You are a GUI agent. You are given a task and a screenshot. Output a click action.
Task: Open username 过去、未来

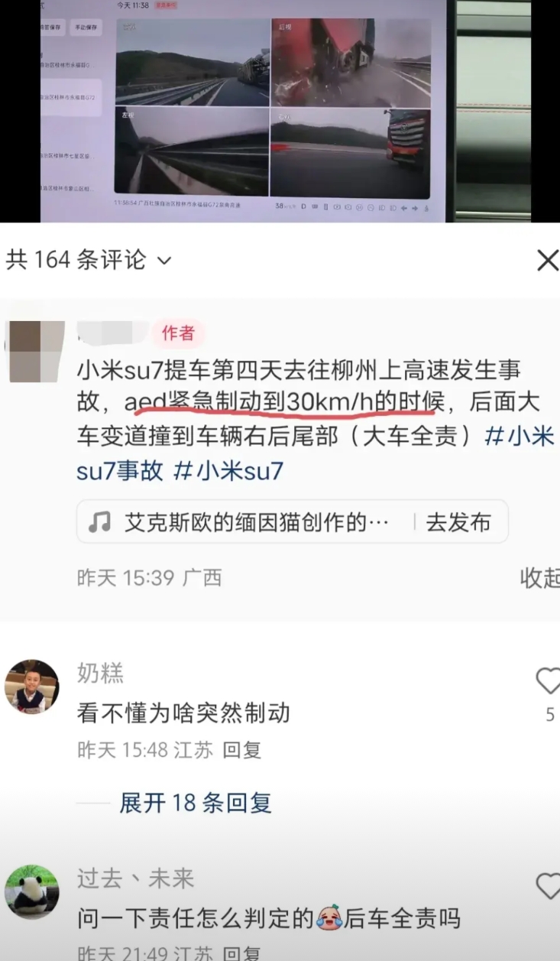pos(135,878)
